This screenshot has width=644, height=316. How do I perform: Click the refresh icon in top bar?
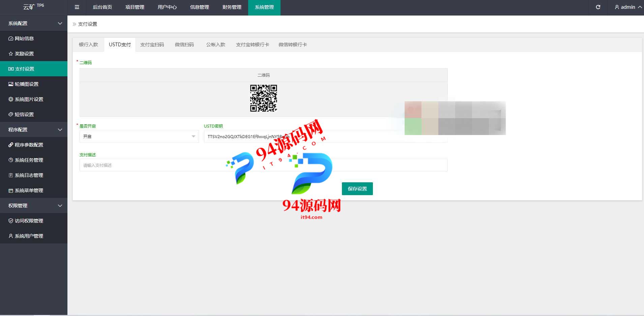coord(598,7)
